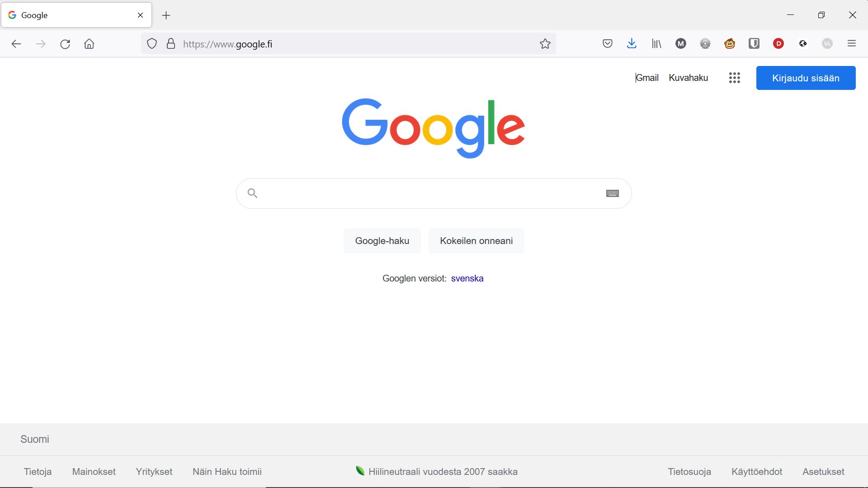Minimize the browser window
Viewport: 868px width, 488px height.
[790, 15]
